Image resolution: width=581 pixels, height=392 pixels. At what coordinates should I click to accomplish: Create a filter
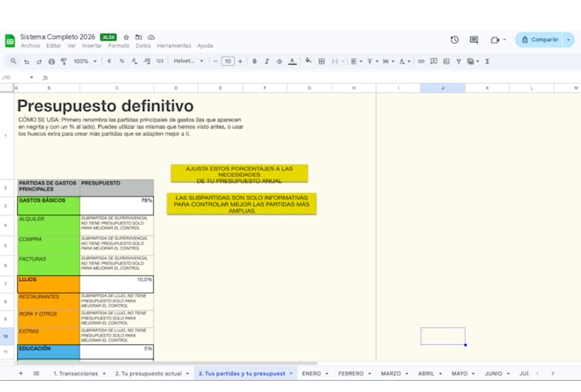coord(459,61)
